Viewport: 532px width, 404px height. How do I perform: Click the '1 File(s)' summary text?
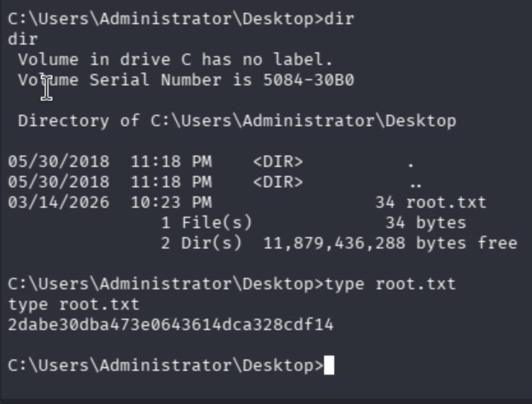[x=206, y=222]
